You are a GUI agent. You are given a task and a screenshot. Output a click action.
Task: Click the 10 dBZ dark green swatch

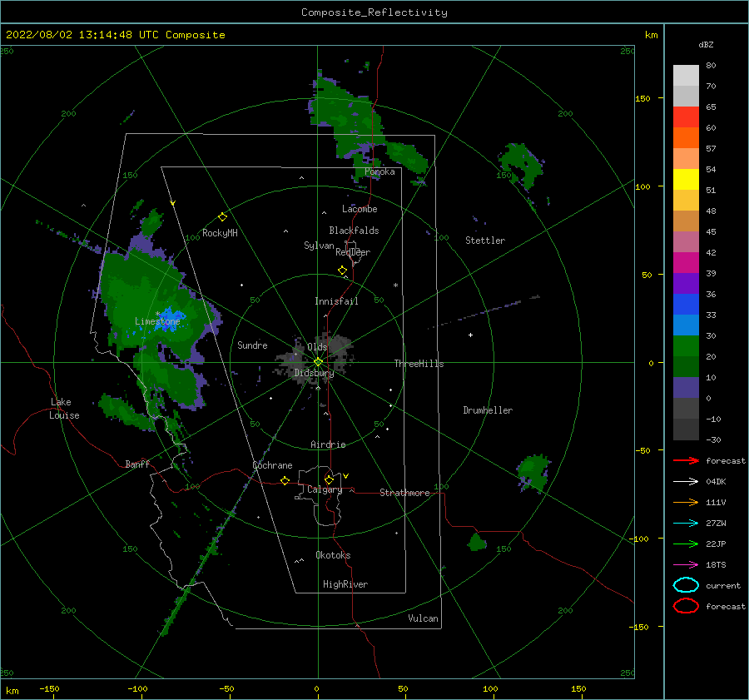[x=686, y=366]
